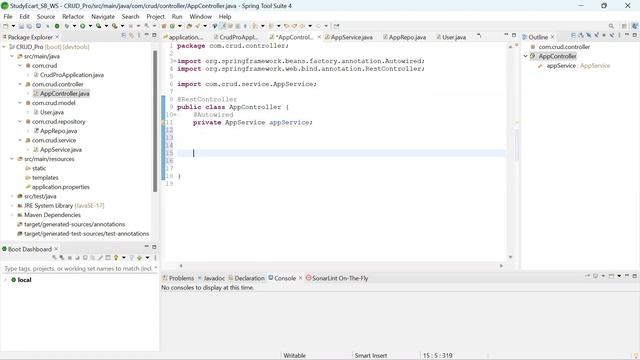Click the Collapse All icon in Package Explorer

click(x=124, y=36)
